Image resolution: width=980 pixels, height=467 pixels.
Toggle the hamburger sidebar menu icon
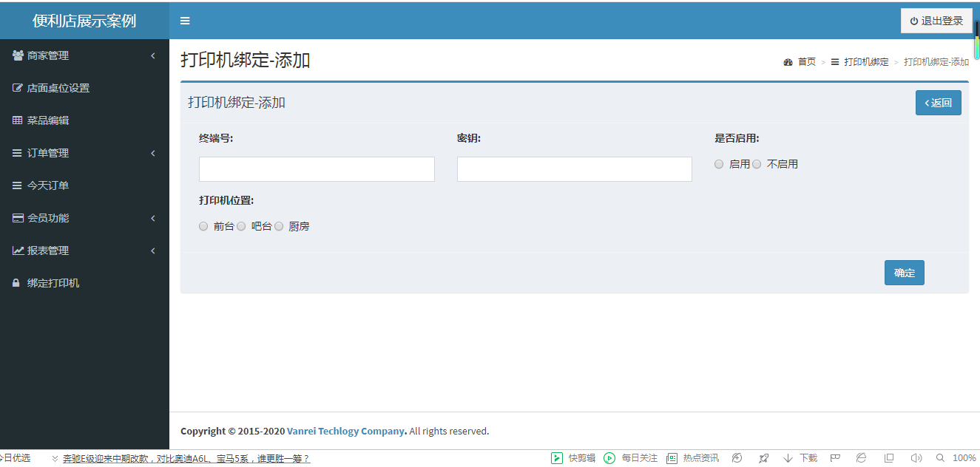[185, 21]
